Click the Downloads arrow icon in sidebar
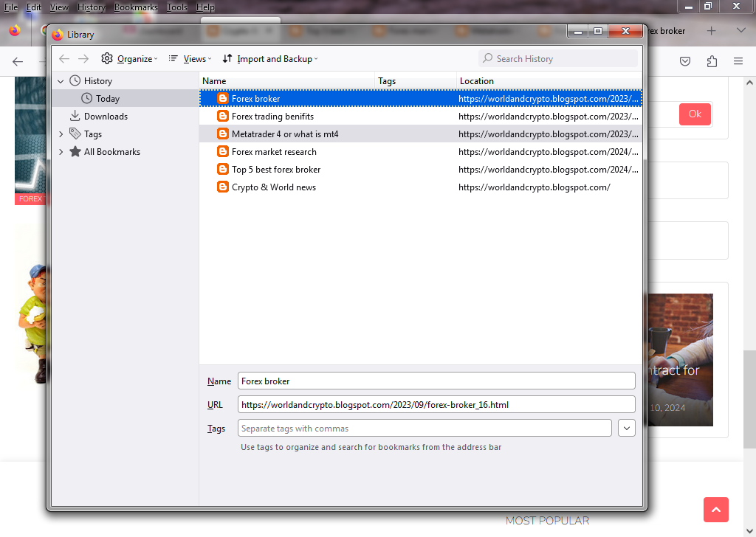This screenshot has width=756, height=537. pyautogui.click(x=75, y=116)
